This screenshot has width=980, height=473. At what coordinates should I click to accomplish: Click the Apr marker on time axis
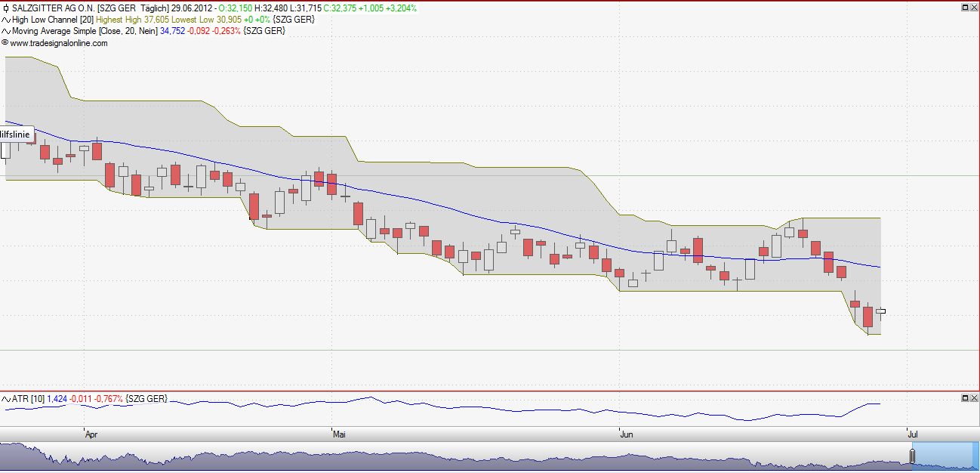point(91,434)
